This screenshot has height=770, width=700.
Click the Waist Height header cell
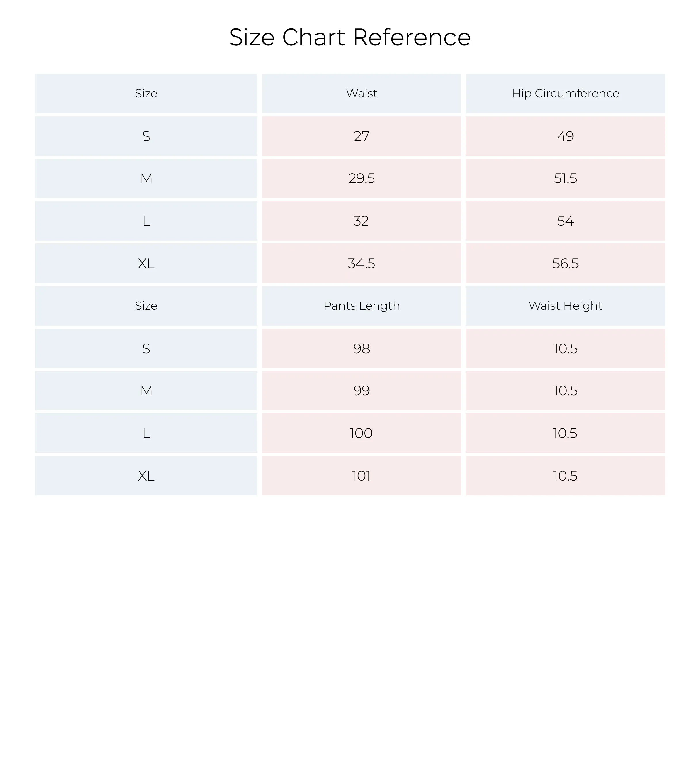(565, 306)
